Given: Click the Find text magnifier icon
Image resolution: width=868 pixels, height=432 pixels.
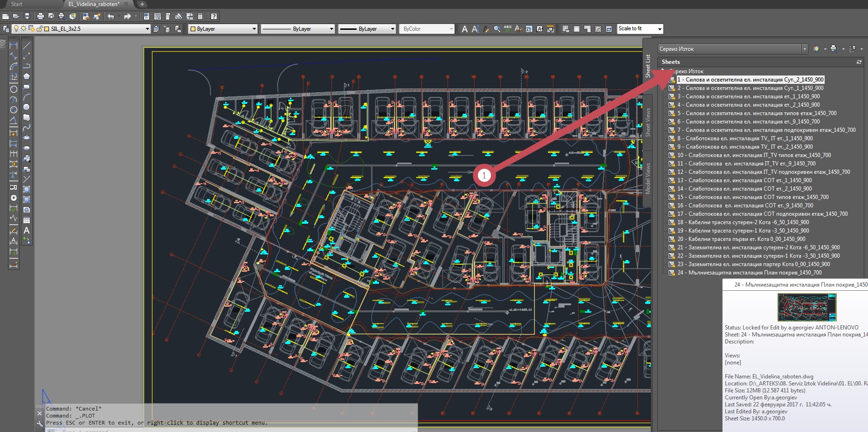Looking at the screenshot, I should tap(497, 29).
